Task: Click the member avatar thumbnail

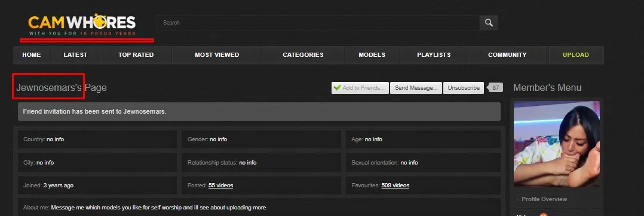Action: (x=557, y=144)
